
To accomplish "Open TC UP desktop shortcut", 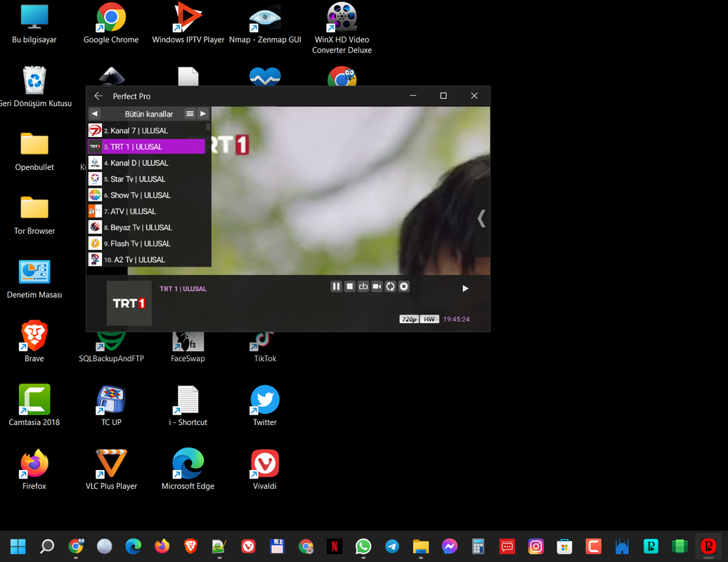I will tap(111, 406).
